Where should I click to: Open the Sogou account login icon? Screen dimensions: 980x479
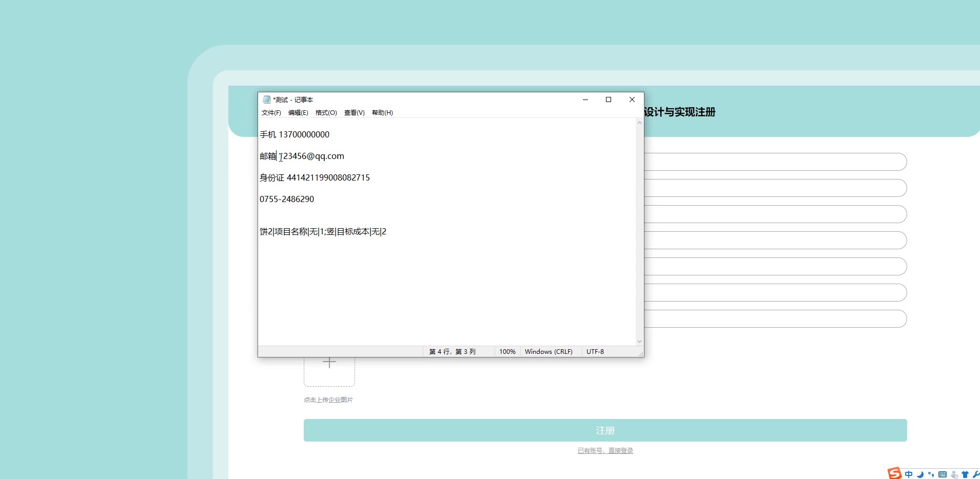pyautogui.click(x=954, y=474)
